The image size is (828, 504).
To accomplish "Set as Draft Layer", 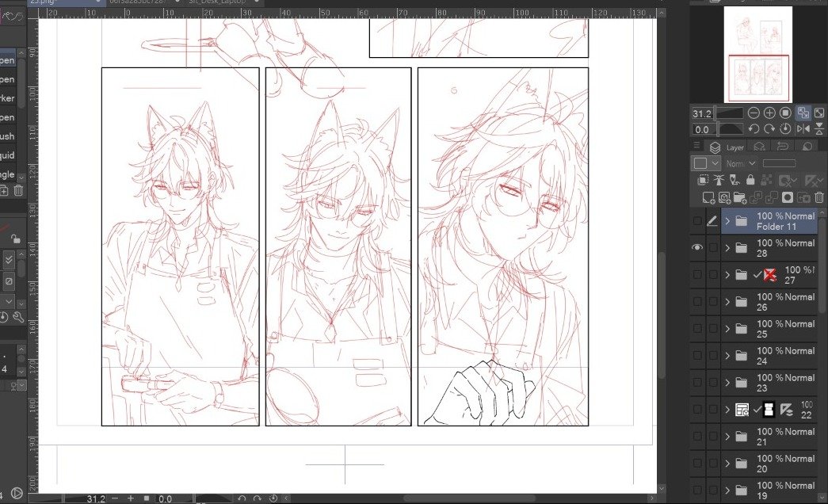I will coord(735,180).
